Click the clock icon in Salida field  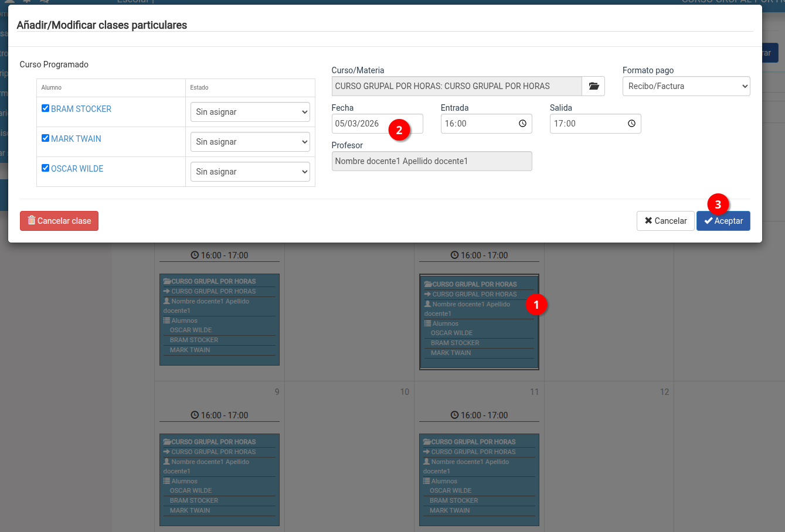pyautogui.click(x=631, y=124)
